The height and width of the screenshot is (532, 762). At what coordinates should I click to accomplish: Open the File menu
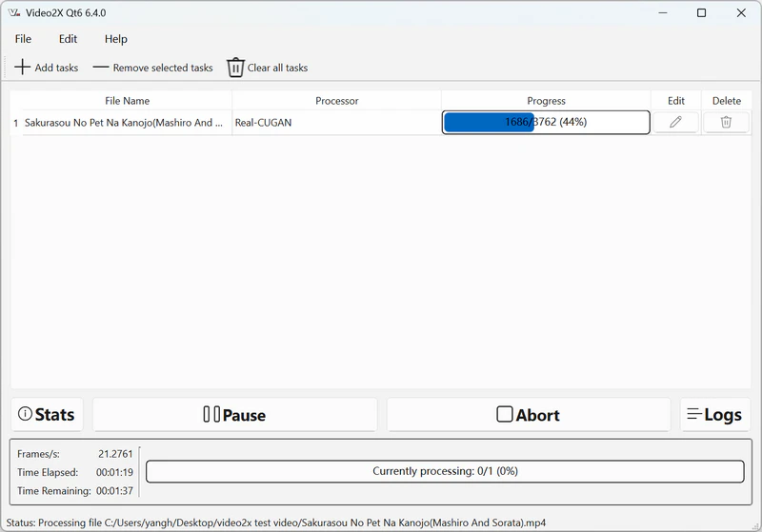click(23, 39)
